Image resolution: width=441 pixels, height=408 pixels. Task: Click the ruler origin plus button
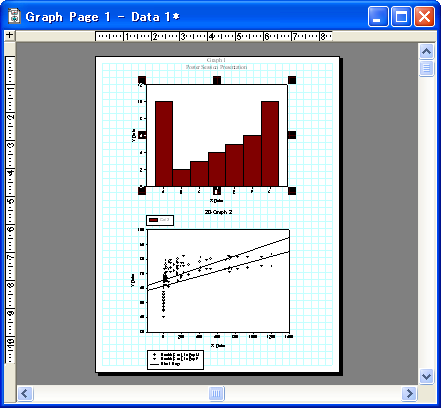pyautogui.click(x=10, y=35)
